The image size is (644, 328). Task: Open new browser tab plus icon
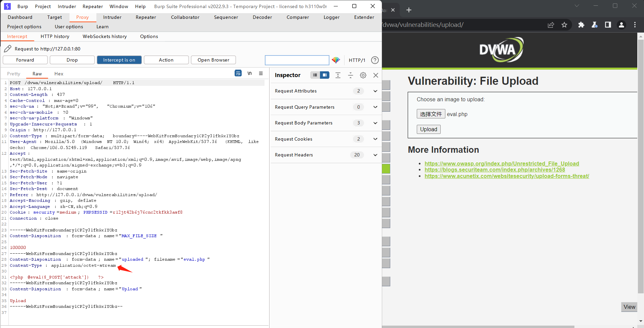409,10
